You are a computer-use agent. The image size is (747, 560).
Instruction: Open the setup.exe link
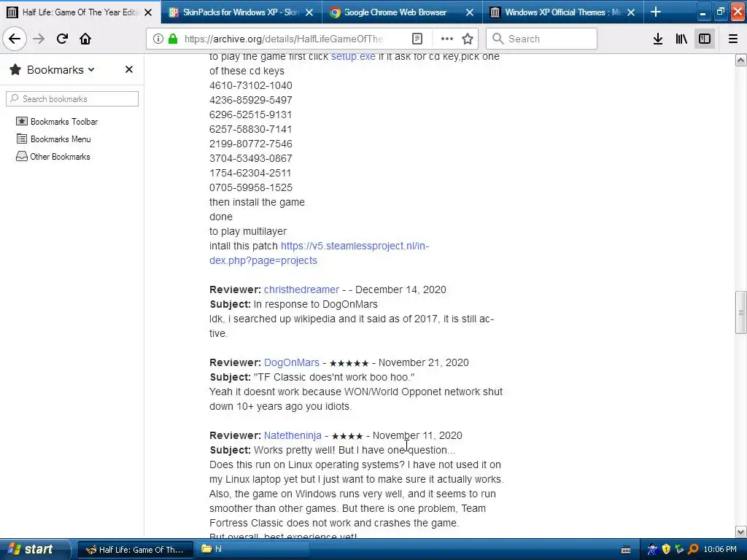pyautogui.click(x=353, y=56)
